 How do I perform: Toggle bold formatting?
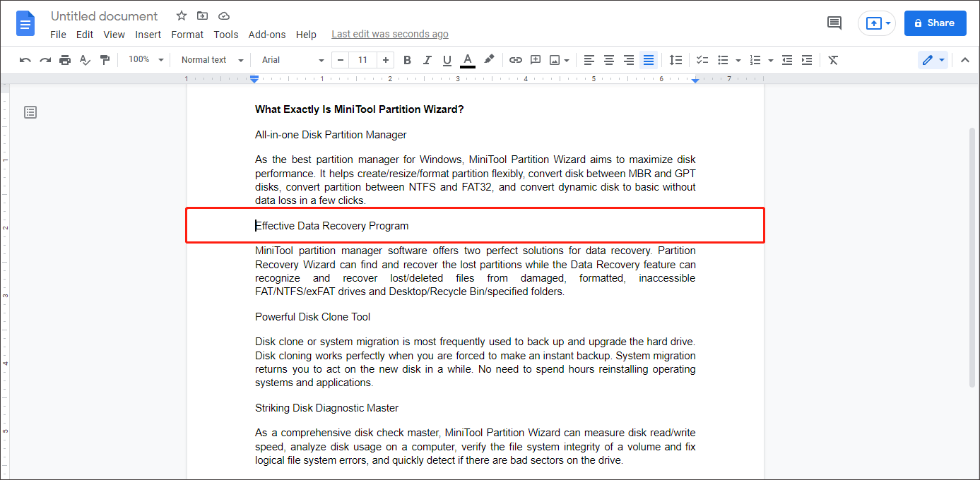(407, 60)
